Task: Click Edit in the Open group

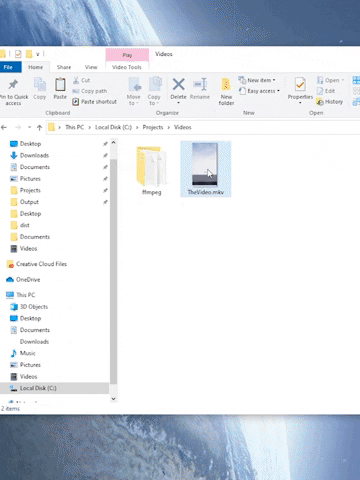Action: (326, 91)
